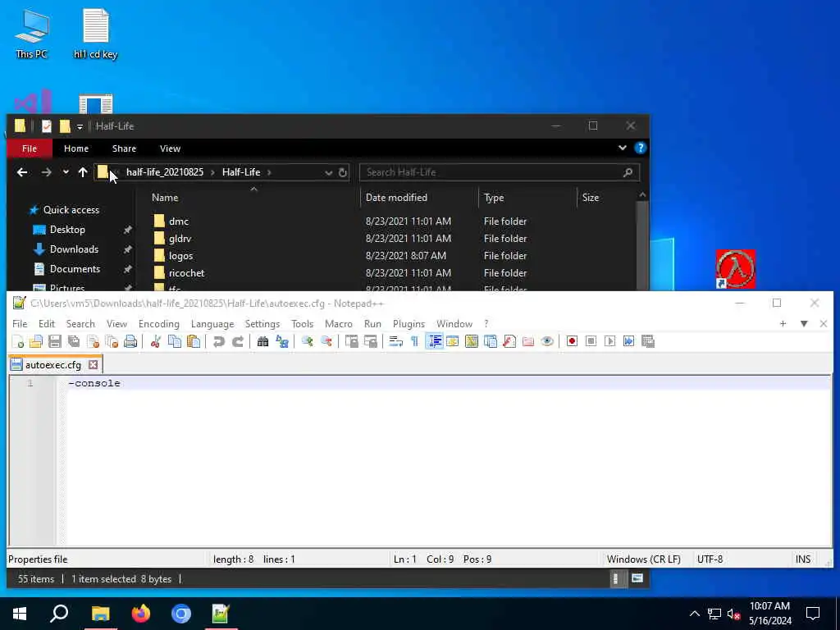Click half-life_20210825 in breadcrumb path

tap(164, 172)
